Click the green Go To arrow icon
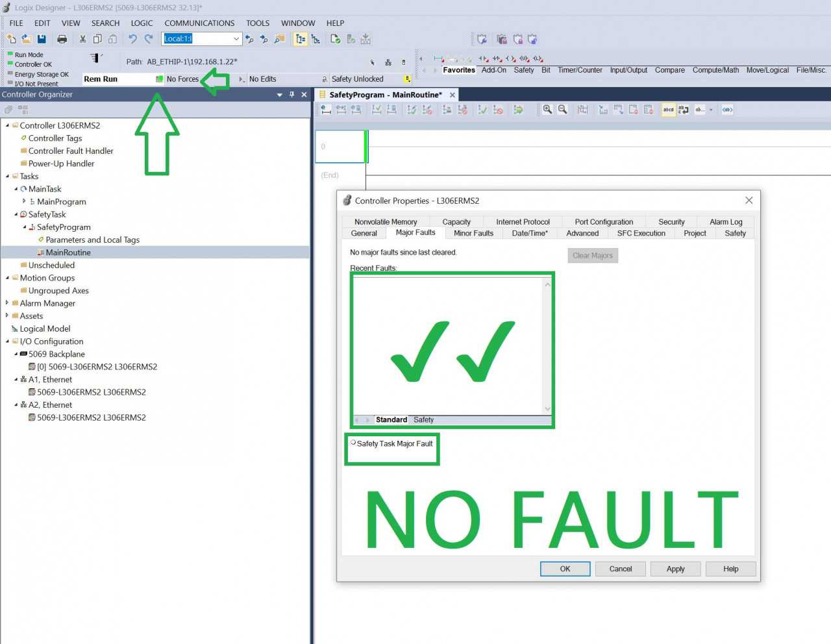Image resolution: width=831 pixels, height=644 pixels. [x=518, y=110]
